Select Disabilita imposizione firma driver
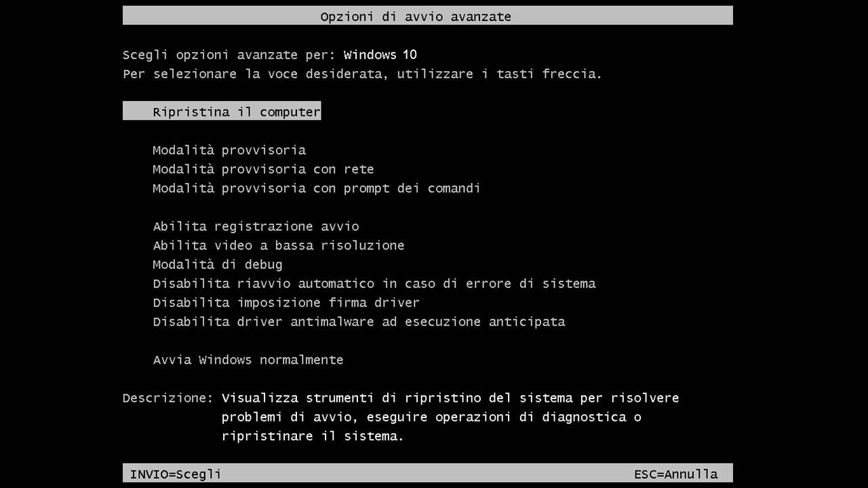This screenshot has height=488, width=868. [x=285, y=302]
